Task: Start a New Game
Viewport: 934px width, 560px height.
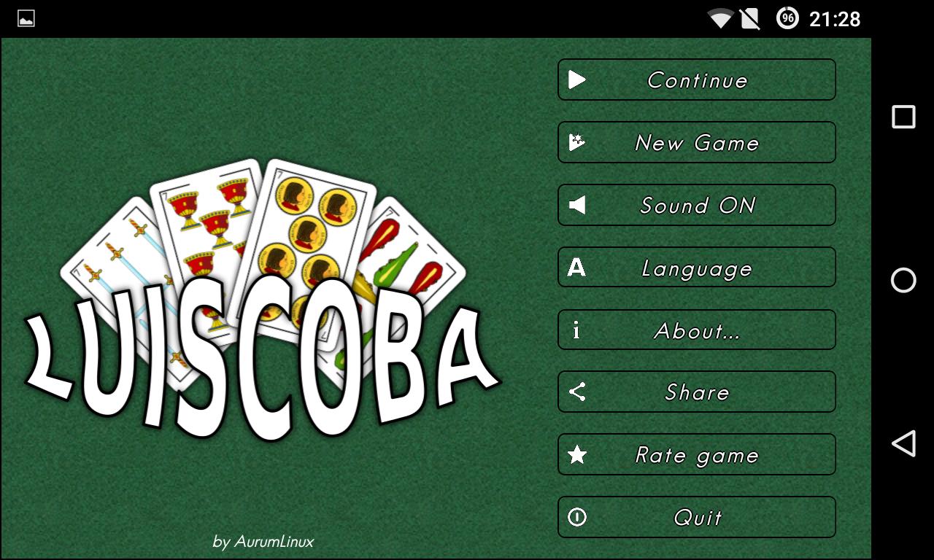Action: point(697,142)
